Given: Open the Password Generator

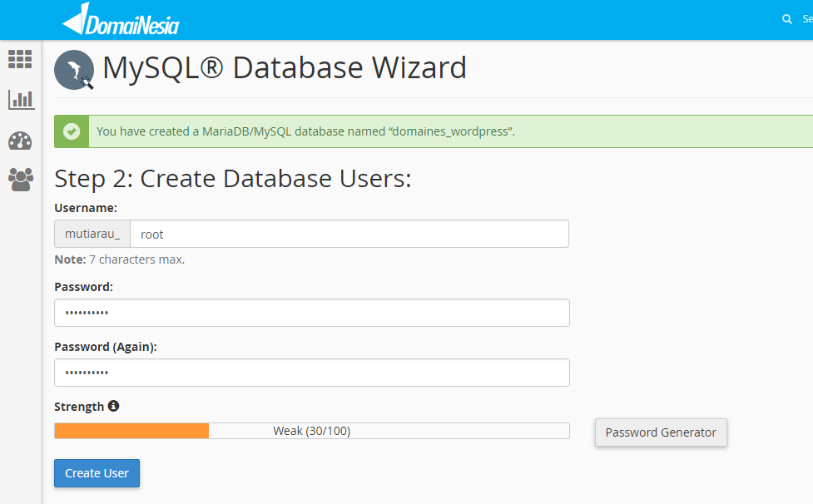Looking at the screenshot, I should [x=661, y=432].
